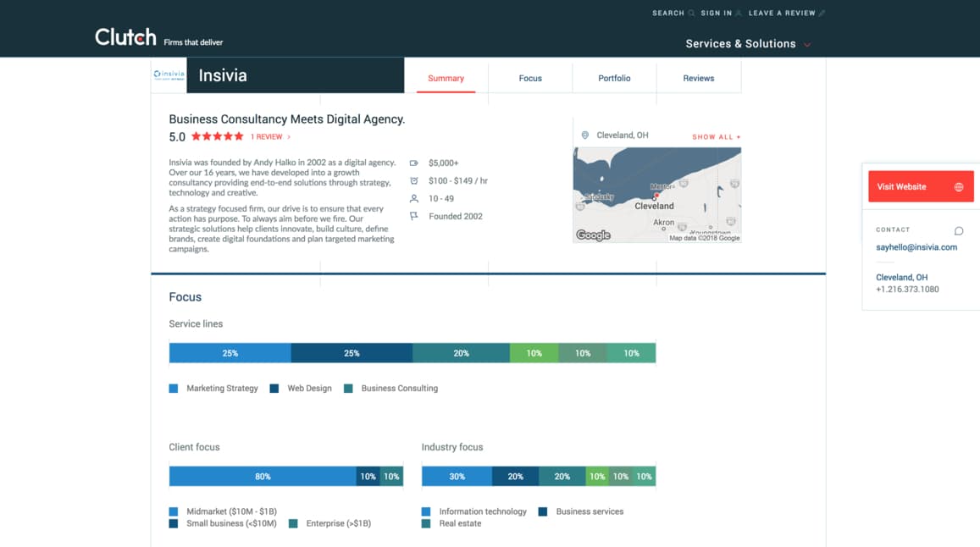Click the Insivia company logo thumbnail
The image size is (980, 547).
(x=169, y=75)
